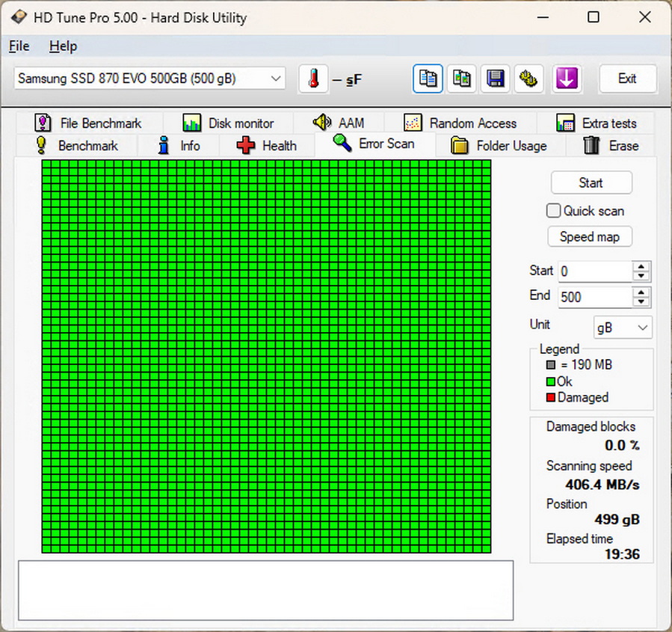The image size is (672, 632).
Task: Click the Exit button
Action: click(627, 79)
